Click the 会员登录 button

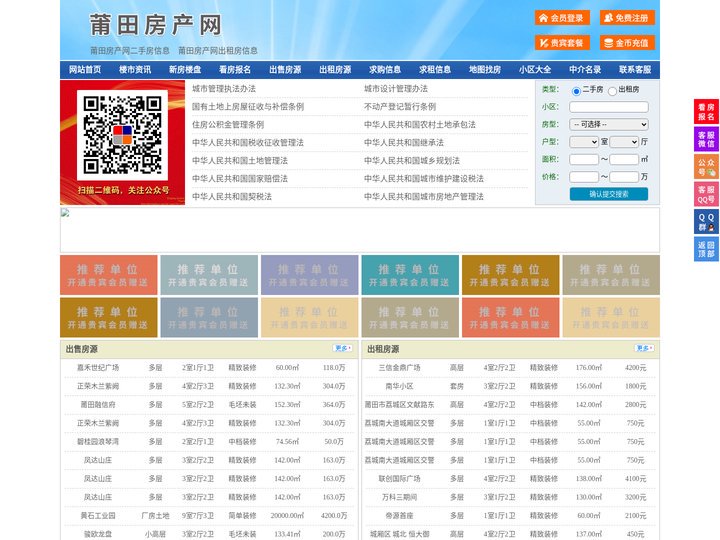pyautogui.click(x=562, y=18)
